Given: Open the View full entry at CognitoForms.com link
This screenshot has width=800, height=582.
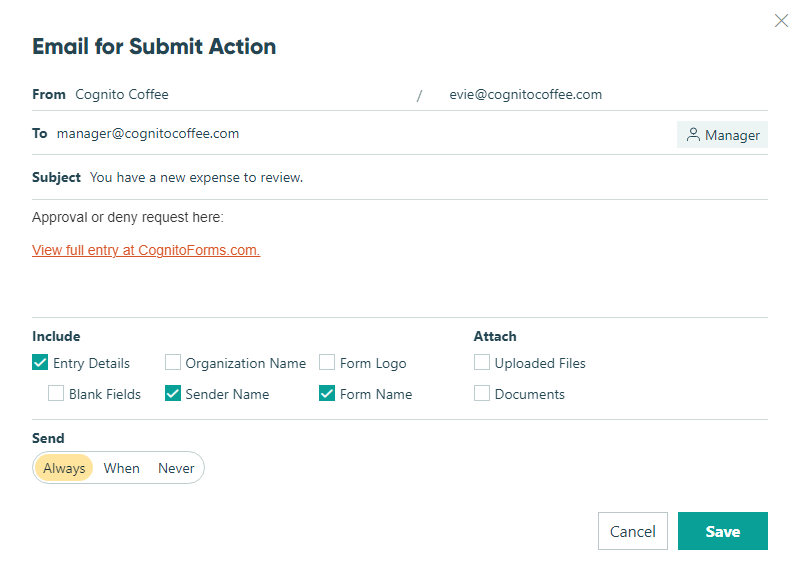Looking at the screenshot, I should 146,250.
